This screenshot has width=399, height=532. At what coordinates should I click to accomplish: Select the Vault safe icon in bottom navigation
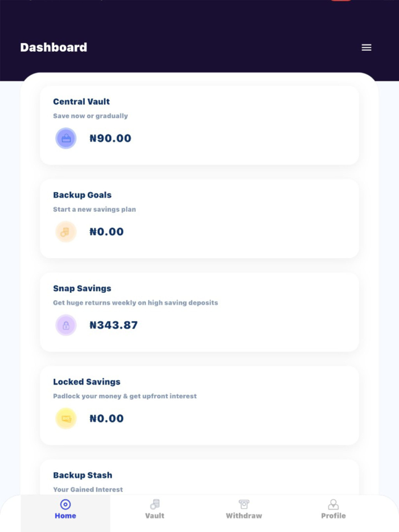click(154, 504)
